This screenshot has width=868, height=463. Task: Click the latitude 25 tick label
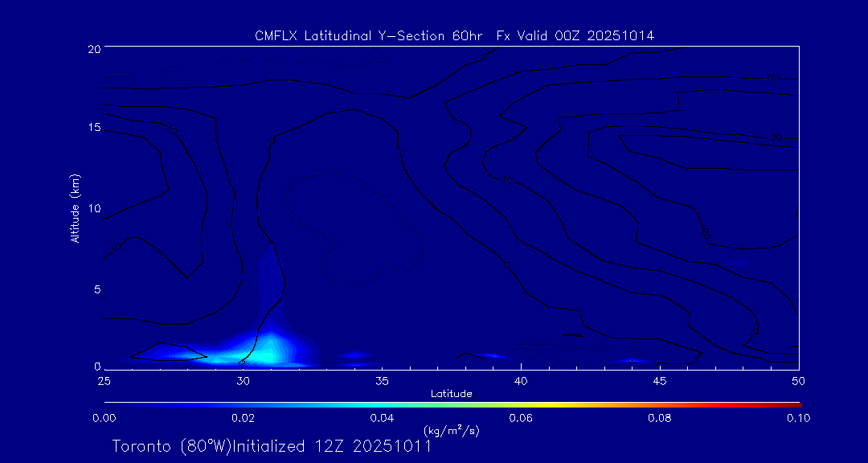(x=104, y=379)
